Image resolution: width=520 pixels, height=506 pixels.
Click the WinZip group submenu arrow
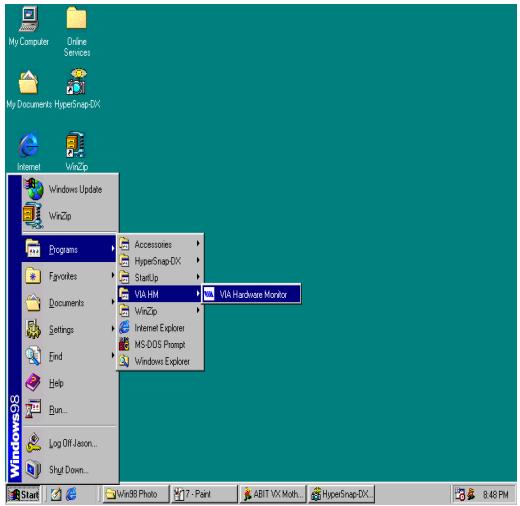(x=198, y=310)
